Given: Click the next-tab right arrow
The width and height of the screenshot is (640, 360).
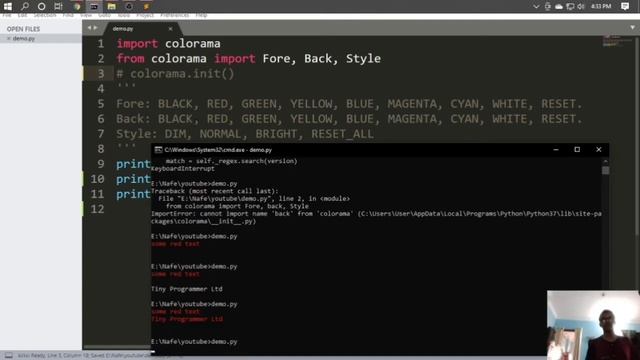Looking at the screenshot, I should click(x=96, y=28).
